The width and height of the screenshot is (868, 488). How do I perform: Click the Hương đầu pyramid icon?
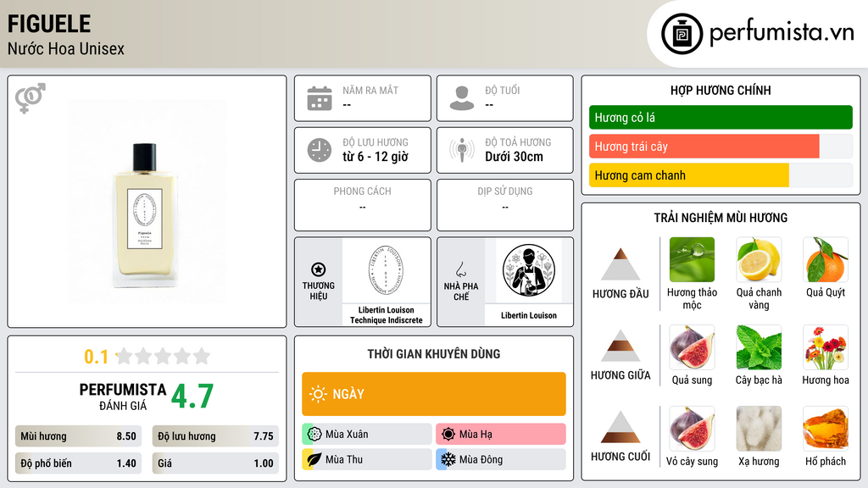pos(620,264)
